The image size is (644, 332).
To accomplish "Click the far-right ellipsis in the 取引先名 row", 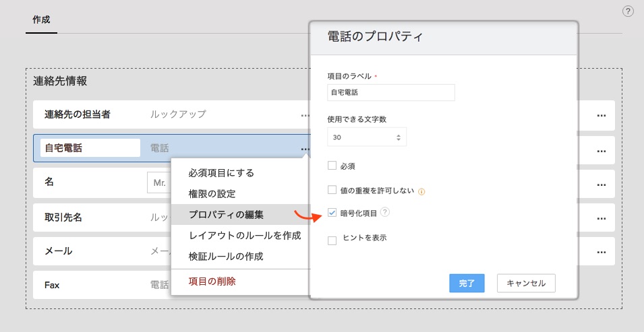I will (x=602, y=219).
